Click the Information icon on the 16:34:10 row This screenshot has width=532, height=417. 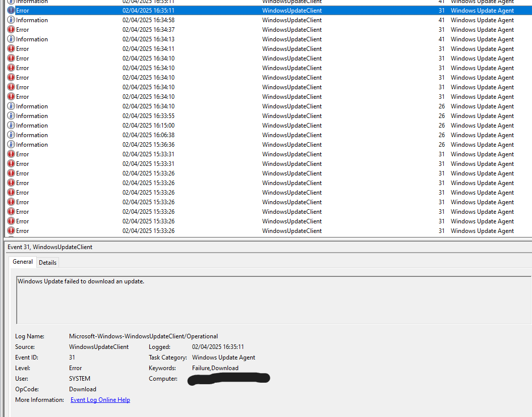click(11, 106)
